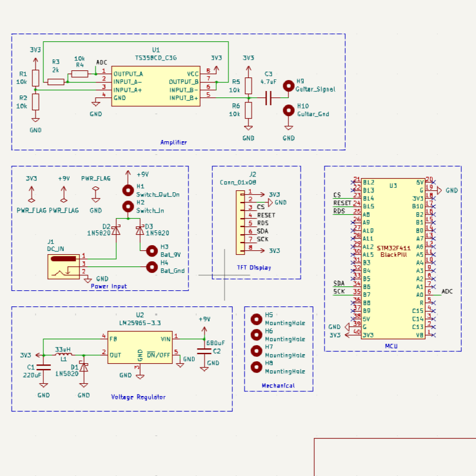Select resistor R1 in the Amplifier block
The image size is (476, 476).
35,78
